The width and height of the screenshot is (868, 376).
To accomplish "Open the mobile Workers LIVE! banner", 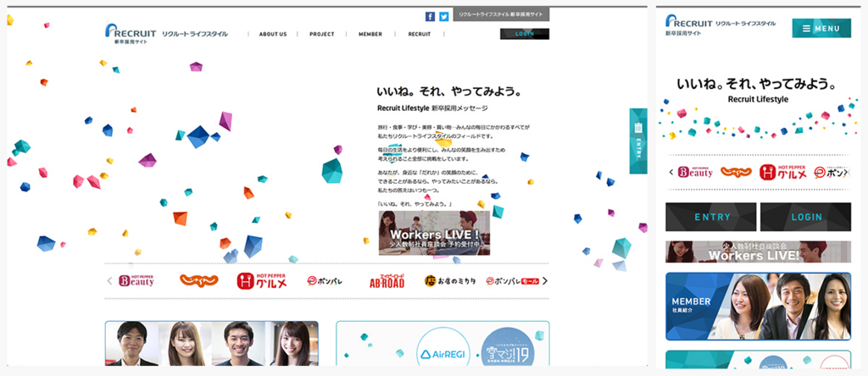I will coord(759,252).
